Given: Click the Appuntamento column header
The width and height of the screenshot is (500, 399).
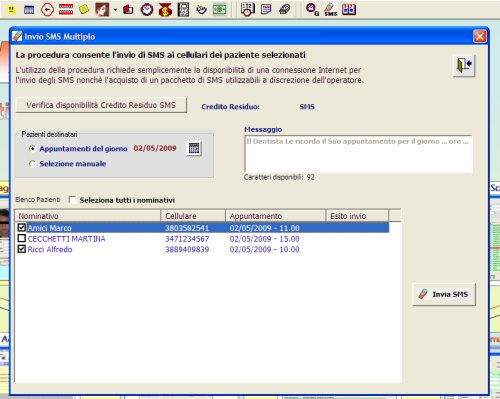Looking at the screenshot, I should click(x=276, y=216).
